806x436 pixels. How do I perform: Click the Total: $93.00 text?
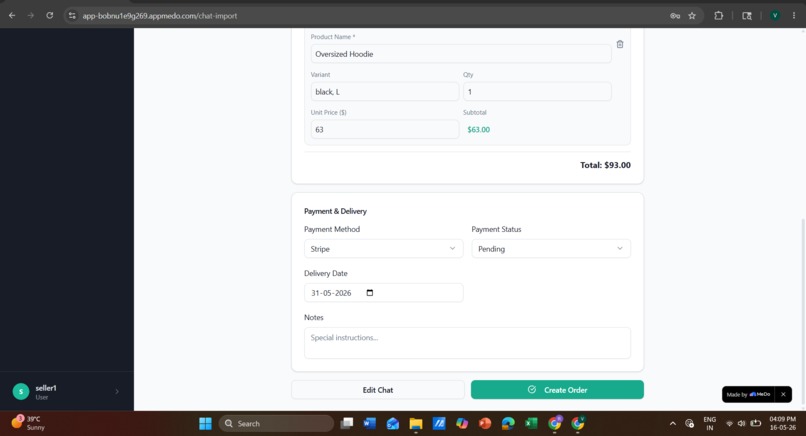click(x=605, y=165)
